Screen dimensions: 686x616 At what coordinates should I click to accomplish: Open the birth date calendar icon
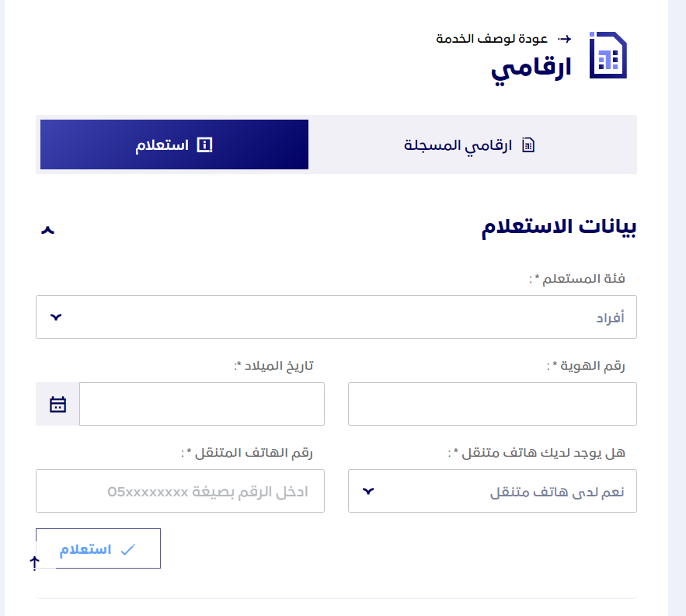click(57, 404)
